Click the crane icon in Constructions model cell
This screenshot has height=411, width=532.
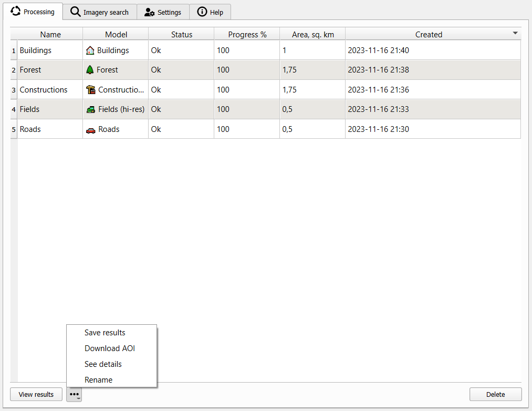[x=90, y=90]
